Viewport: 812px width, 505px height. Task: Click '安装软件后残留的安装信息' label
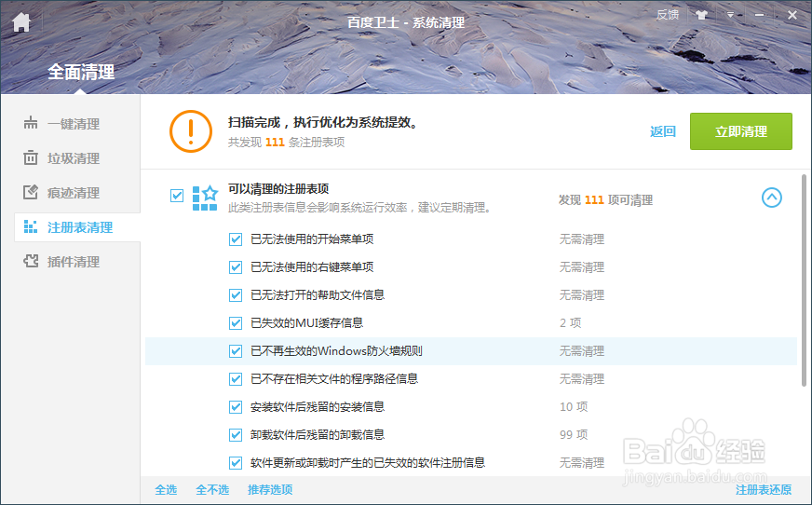[318, 407]
